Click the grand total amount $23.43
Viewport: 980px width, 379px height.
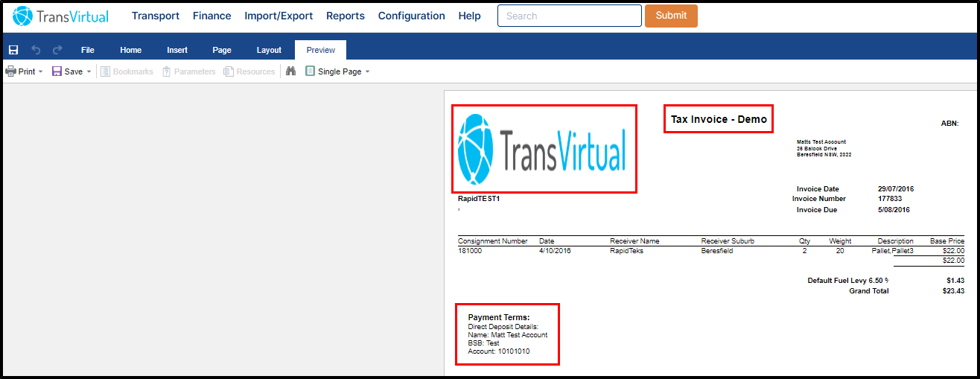click(x=953, y=291)
